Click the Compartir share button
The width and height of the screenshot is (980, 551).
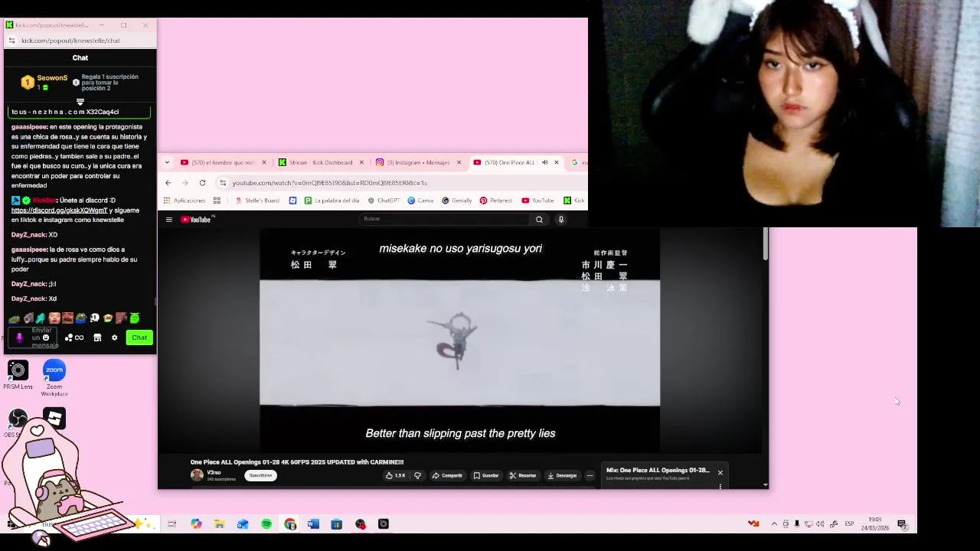tap(447, 475)
